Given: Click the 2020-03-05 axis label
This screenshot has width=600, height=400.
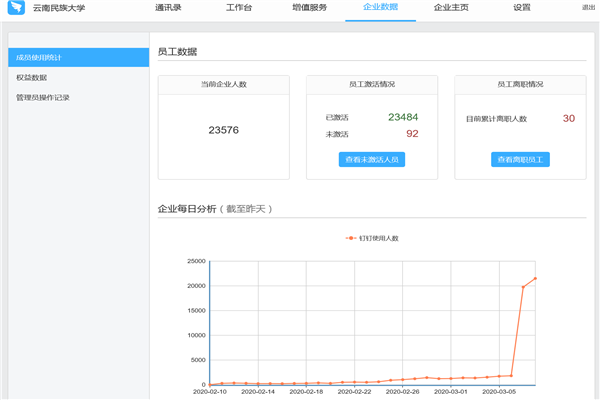Looking at the screenshot, I should pyautogui.click(x=499, y=392).
